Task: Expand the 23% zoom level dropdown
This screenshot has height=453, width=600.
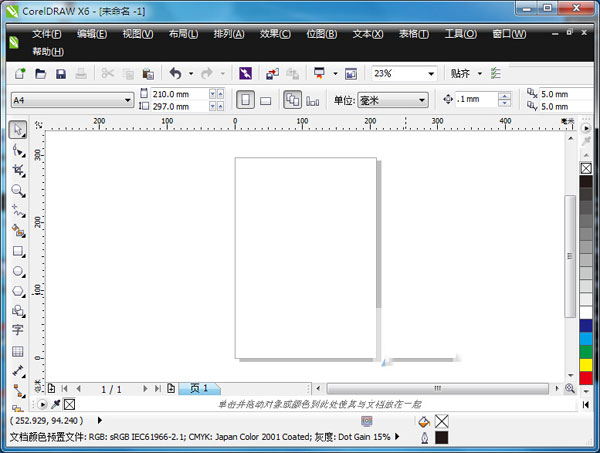Action: coord(431,74)
